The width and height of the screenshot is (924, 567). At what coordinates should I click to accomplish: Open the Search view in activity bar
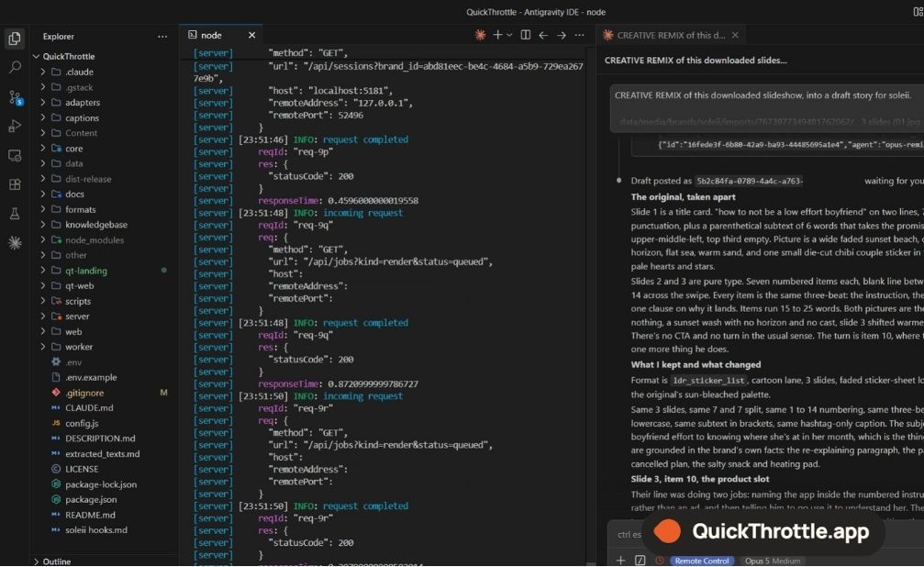tap(15, 68)
